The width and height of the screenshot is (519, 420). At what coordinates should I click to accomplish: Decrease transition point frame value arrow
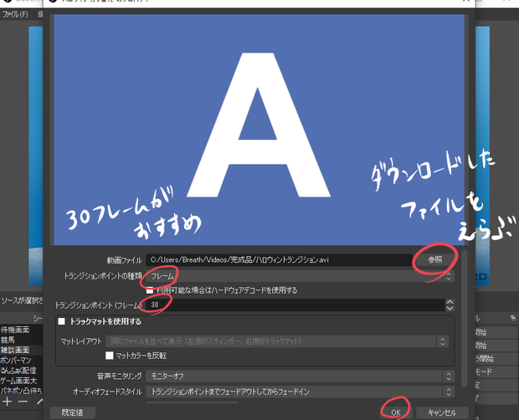pyautogui.click(x=450, y=308)
